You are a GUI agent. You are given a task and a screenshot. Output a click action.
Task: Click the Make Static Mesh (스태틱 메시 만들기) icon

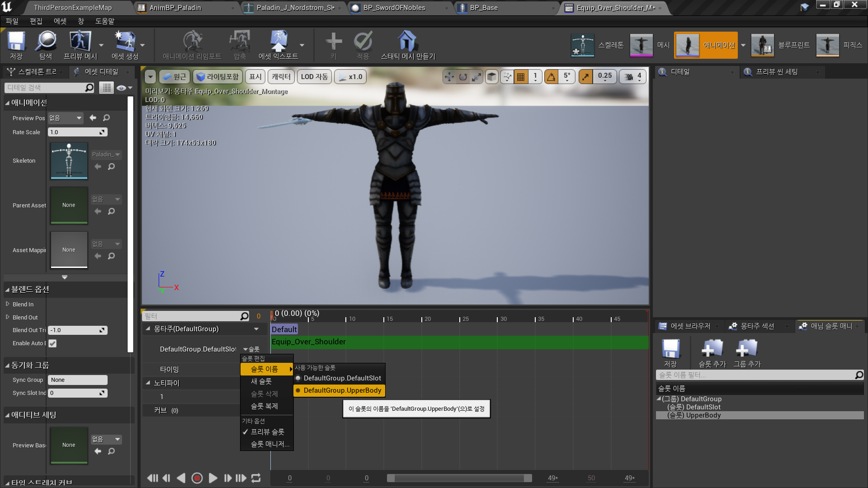(x=407, y=42)
